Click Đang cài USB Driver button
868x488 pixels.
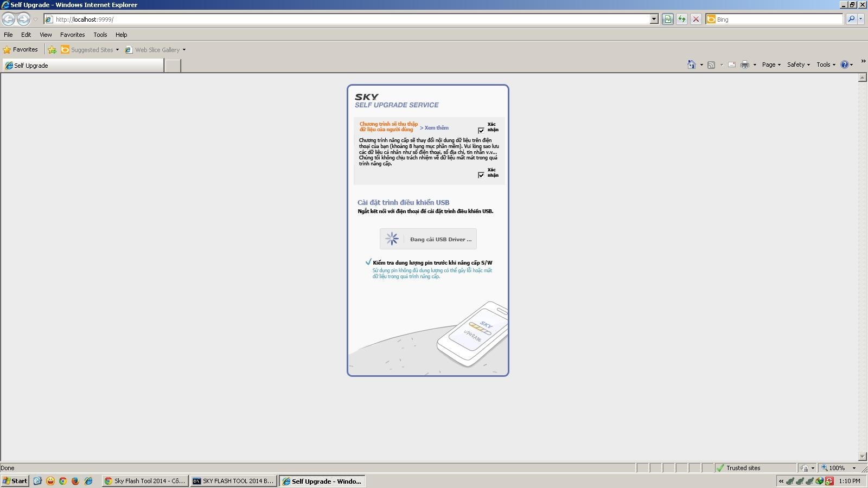click(428, 239)
